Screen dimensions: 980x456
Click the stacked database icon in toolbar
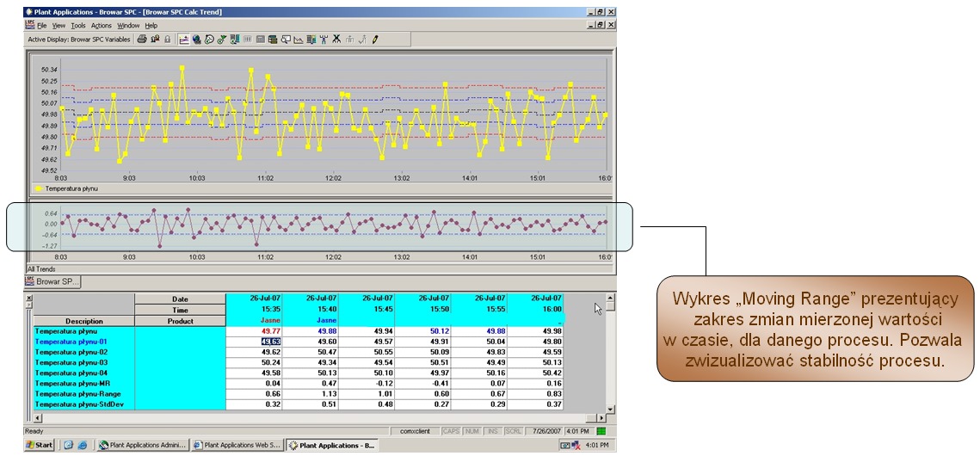pos(273,39)
